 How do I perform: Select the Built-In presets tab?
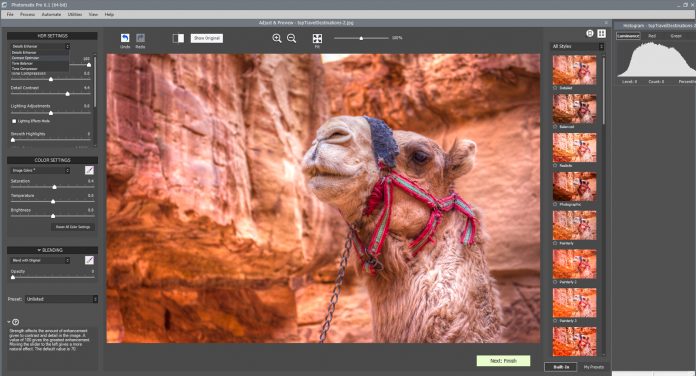(x=561, y=367)
